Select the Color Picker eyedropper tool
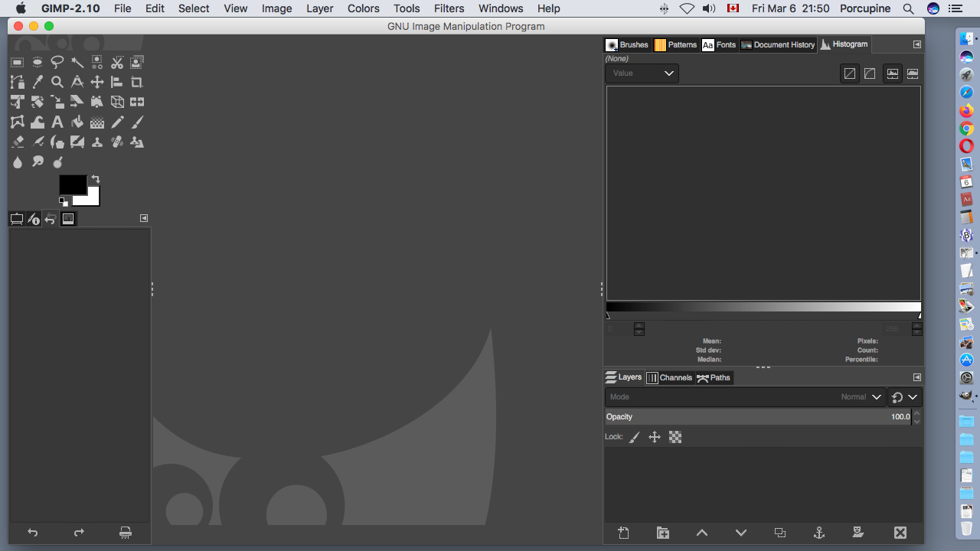The image size is (980, 551). 37,83
